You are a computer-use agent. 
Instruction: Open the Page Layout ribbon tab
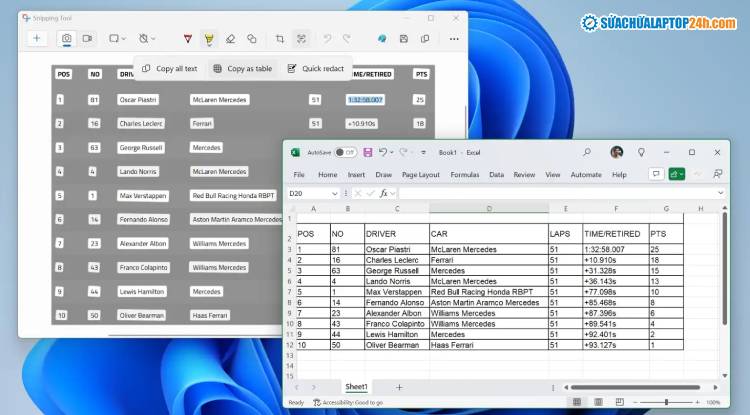click(x=421, y=175)
